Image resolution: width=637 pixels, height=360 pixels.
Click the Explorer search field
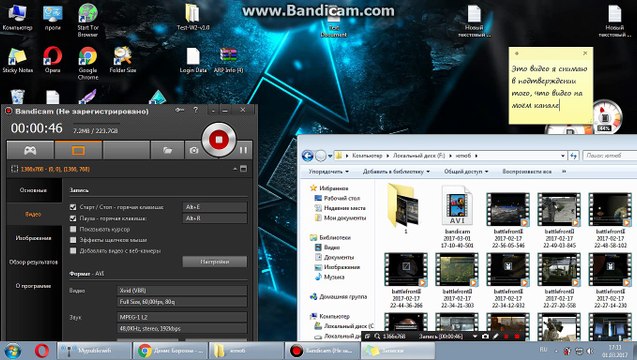[609, 156]
